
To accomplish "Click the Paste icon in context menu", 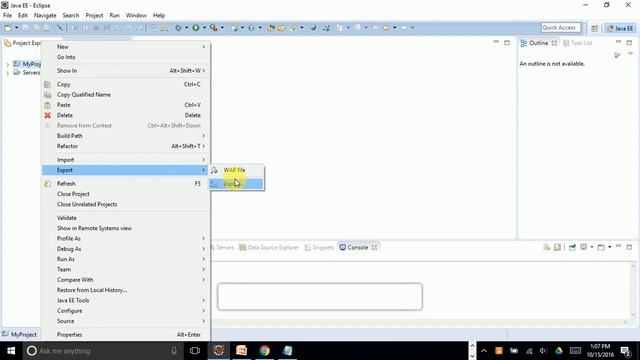I will (48, 105).
